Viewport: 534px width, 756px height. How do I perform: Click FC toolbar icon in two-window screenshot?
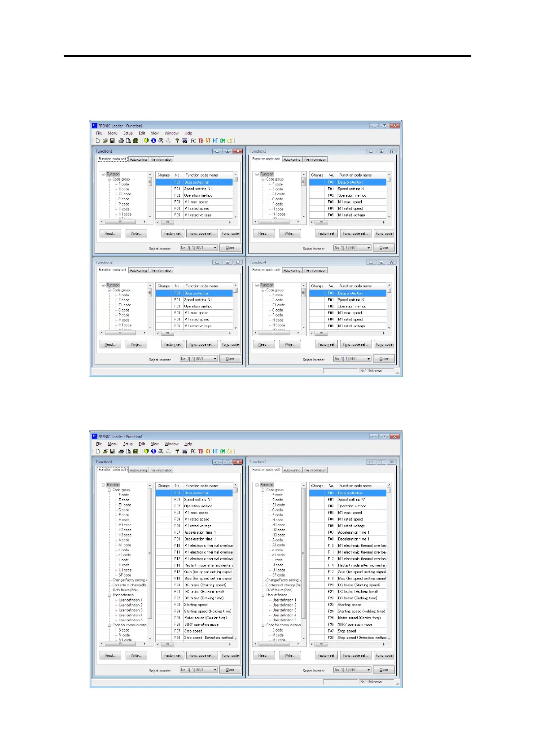coord(193,451)
